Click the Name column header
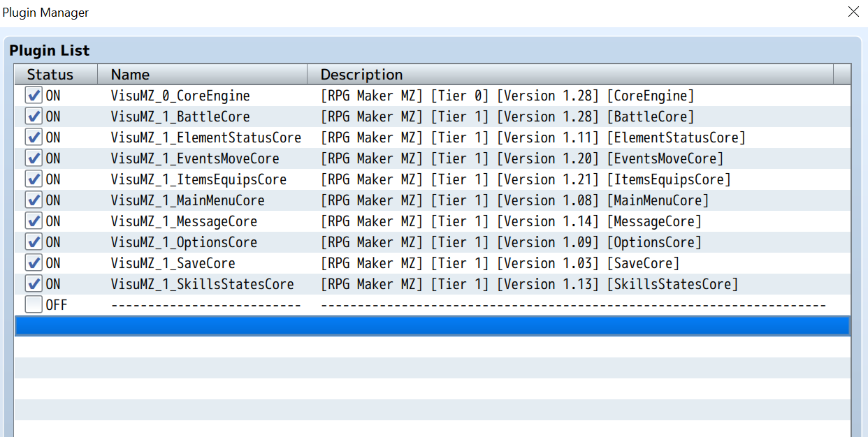 coord(203,75)
